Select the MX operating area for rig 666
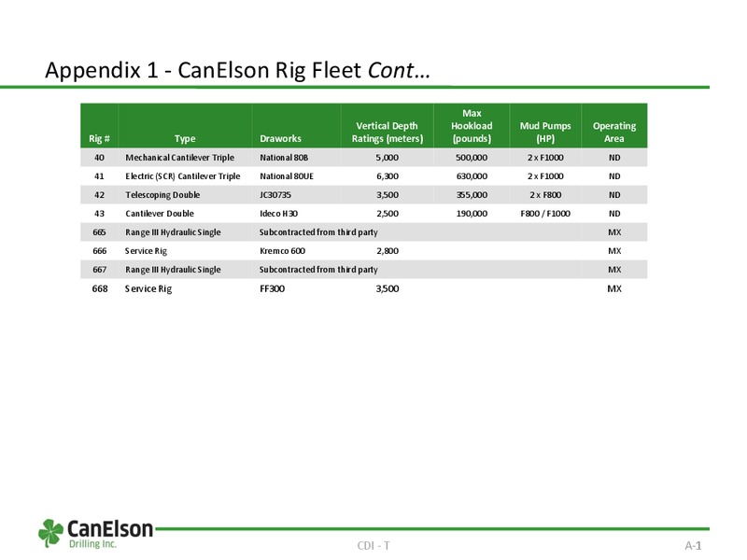 [614, 250]
